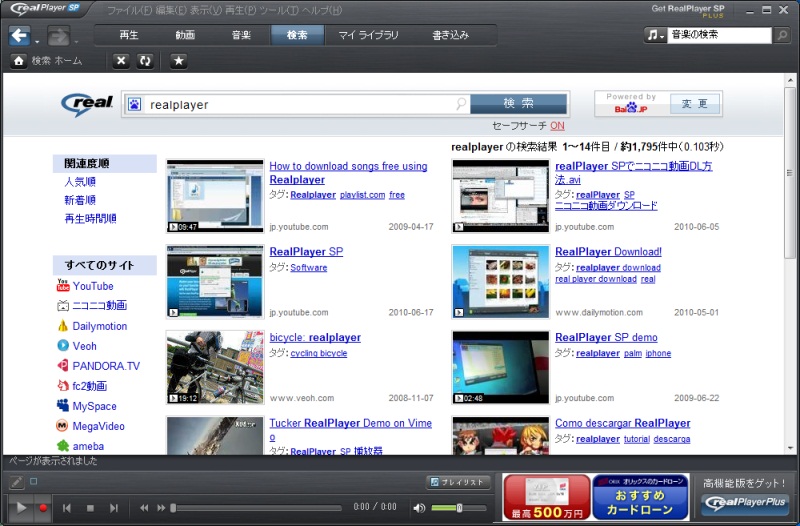Mute audio with the speaker icon
The width and height of the screenshot is (800, 526).
[419, 508]
